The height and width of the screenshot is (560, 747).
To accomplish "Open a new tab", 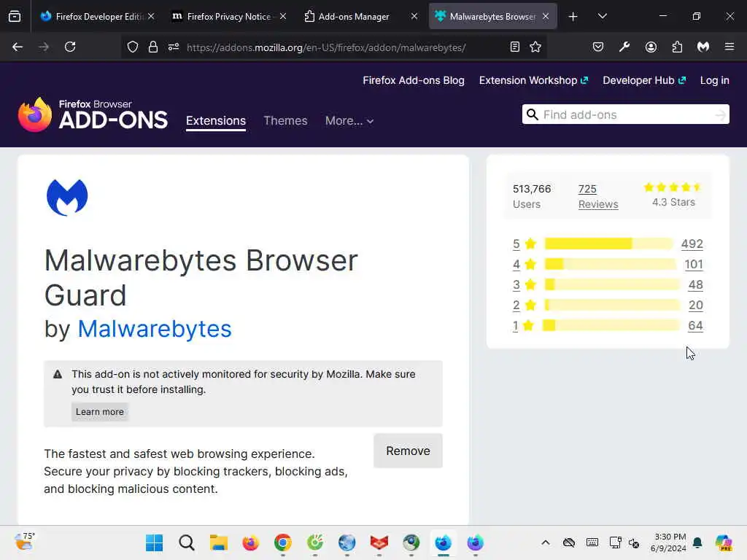I will (573, 17).
